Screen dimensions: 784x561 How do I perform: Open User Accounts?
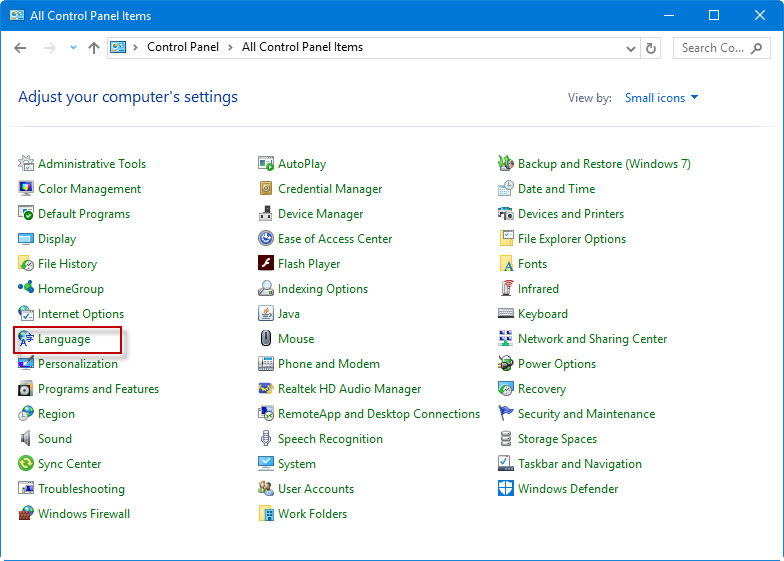[x=316, y=489]
